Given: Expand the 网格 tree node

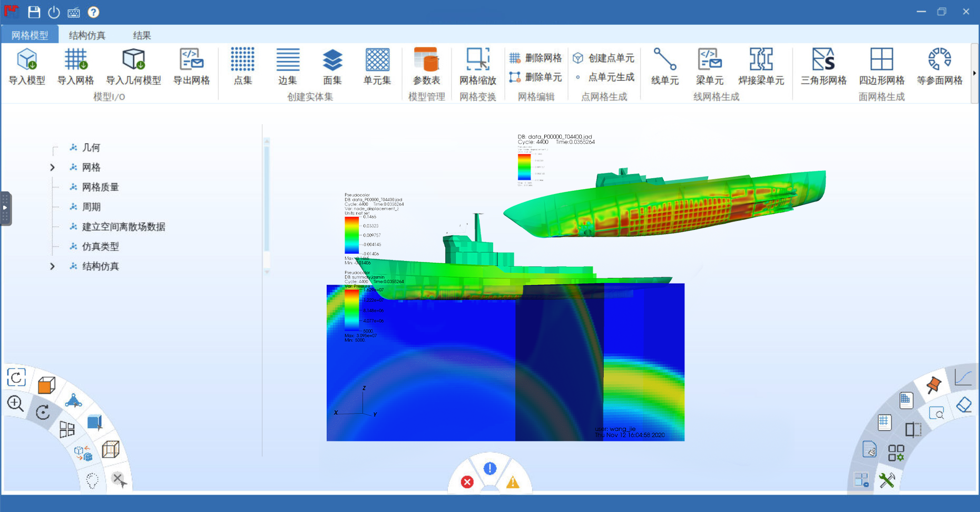Looking at the screenshot, I should tap(52, 168).
